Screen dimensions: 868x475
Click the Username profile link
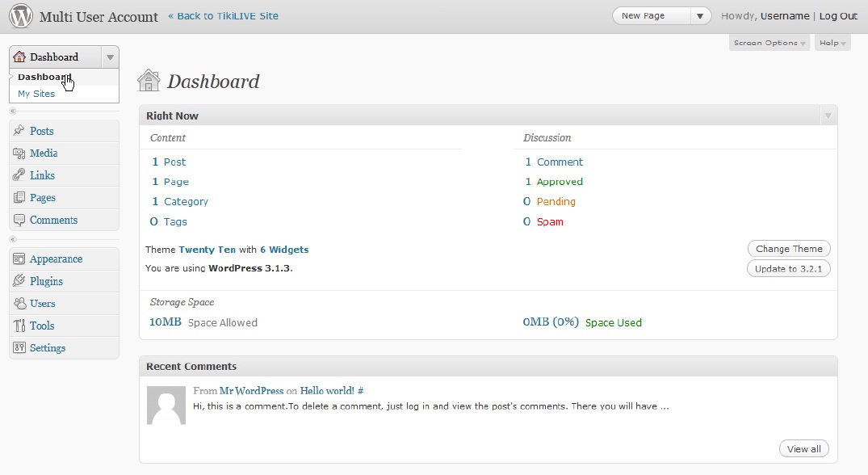(785, 16)
